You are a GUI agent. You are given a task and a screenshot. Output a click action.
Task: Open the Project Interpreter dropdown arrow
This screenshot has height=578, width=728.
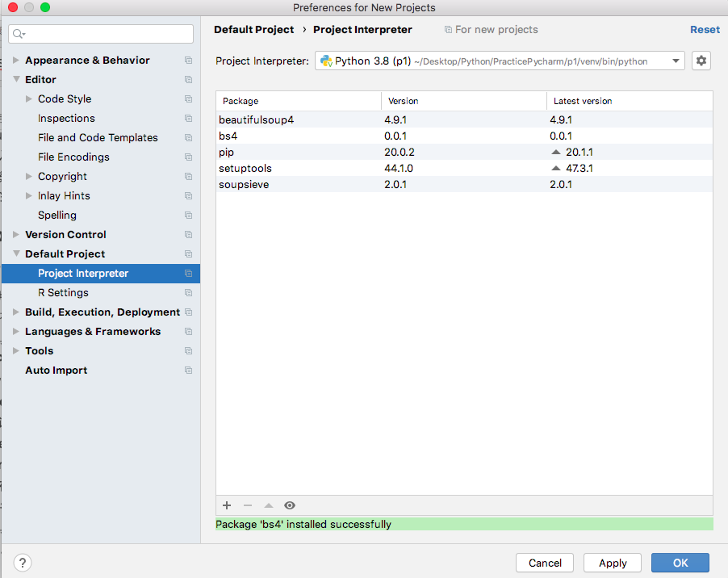point(676,61)
